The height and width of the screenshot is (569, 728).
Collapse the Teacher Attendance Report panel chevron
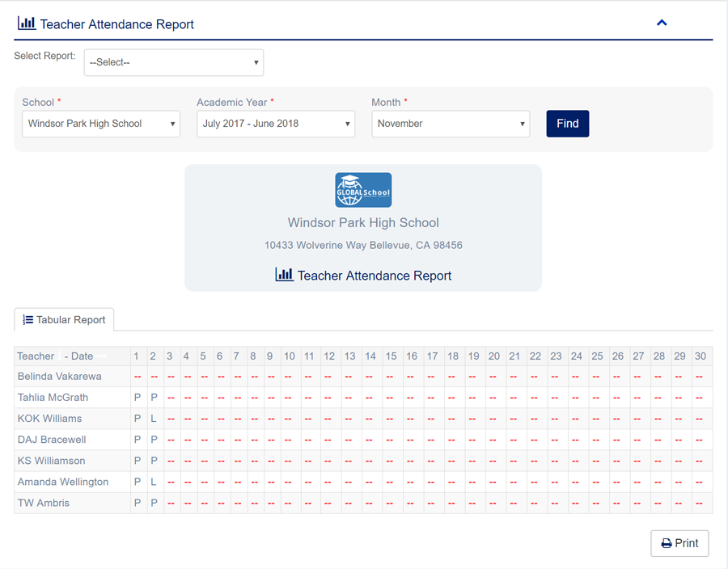click(662, 23)
